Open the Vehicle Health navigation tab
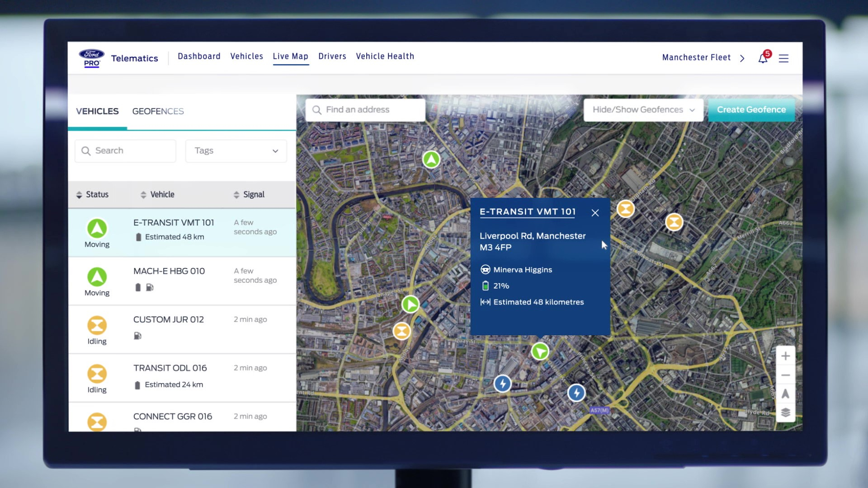868x488 pixels. [x=385, y=56]
